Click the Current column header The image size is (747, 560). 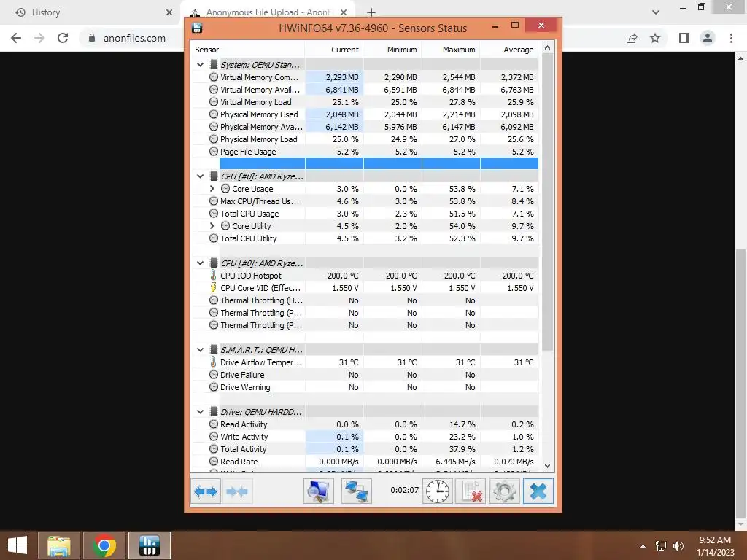[334, 50]
